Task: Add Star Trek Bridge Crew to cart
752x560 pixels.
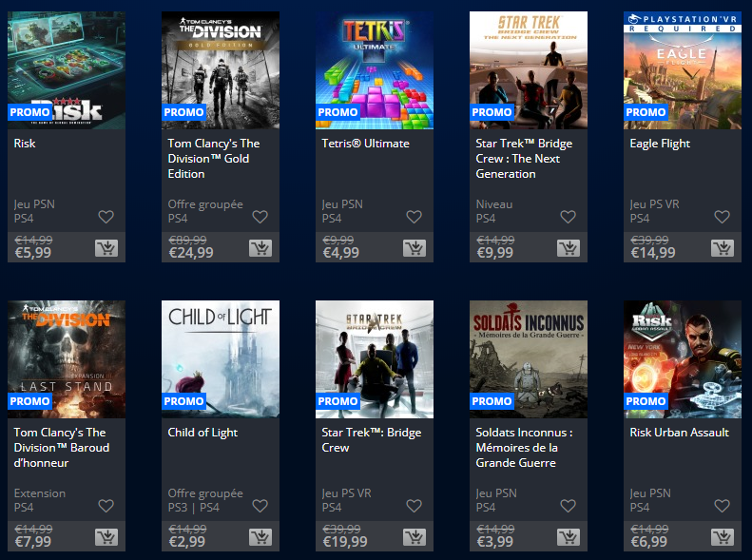Action: click(415, 537)
